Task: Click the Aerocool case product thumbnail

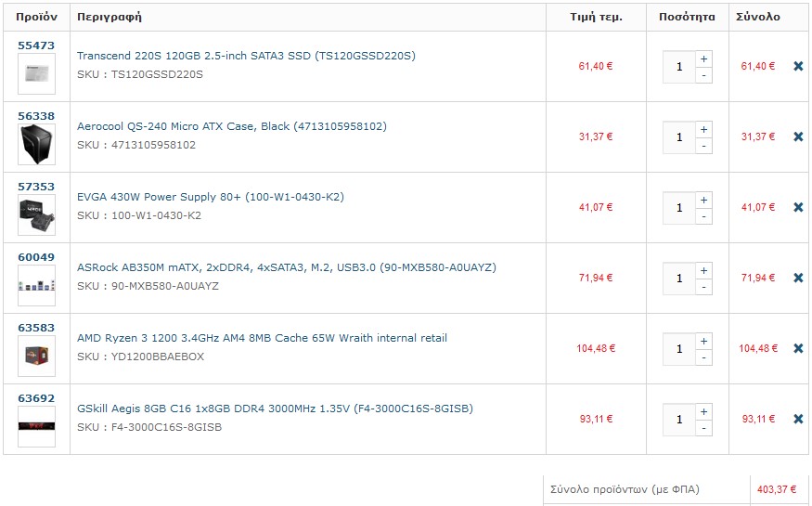Action: click(37, 145)
